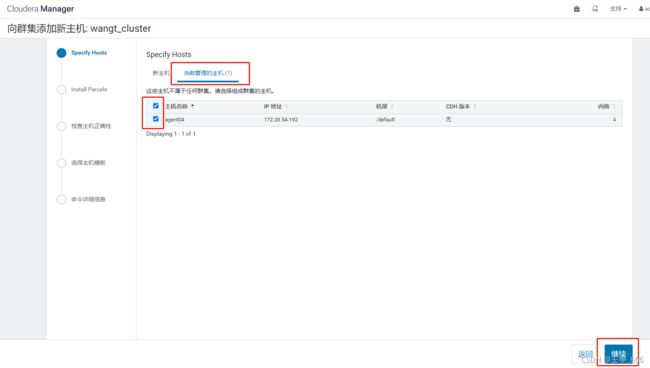Sort table by CDH version column
This screenshot has width=650, height=368.
point(460,107)
